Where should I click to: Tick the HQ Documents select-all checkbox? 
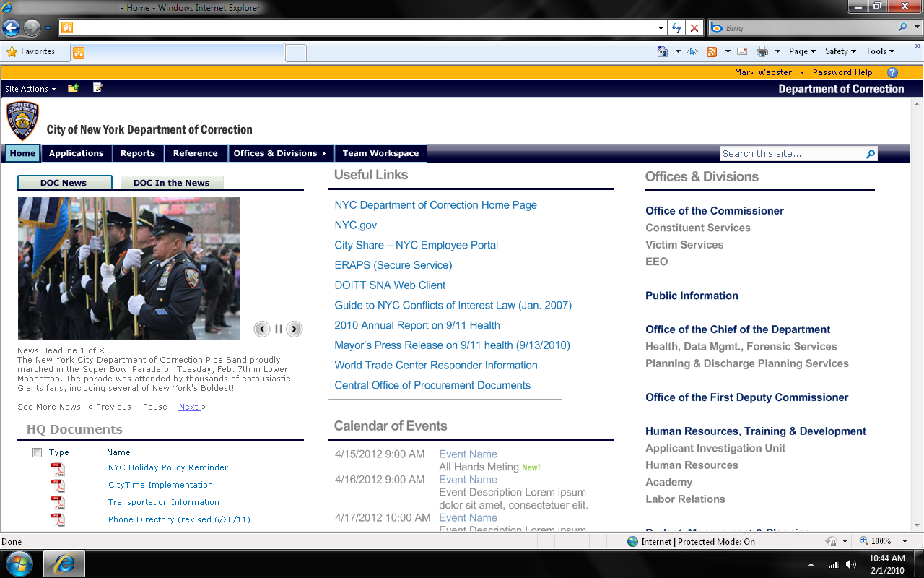coord(37,452)
